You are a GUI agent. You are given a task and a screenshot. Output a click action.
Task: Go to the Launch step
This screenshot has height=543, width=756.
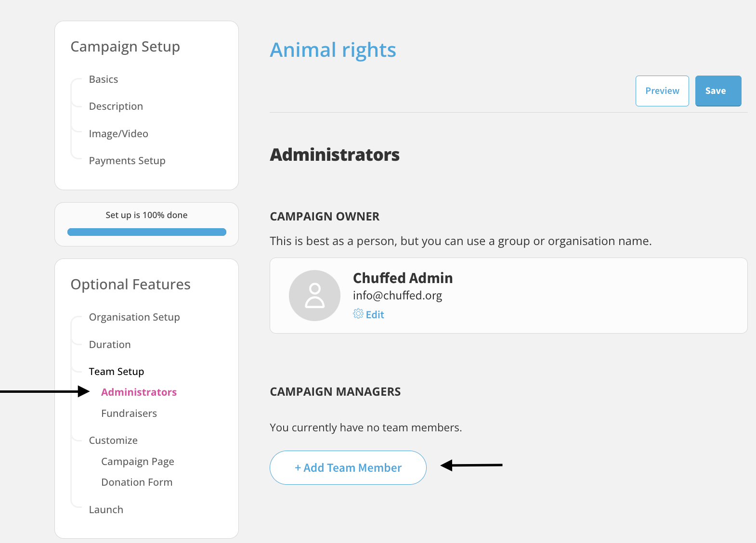(106, 510)
